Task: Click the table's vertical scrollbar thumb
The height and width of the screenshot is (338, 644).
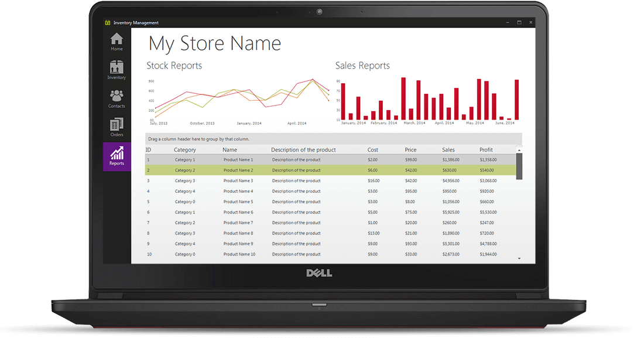Action: coord(519,165)
